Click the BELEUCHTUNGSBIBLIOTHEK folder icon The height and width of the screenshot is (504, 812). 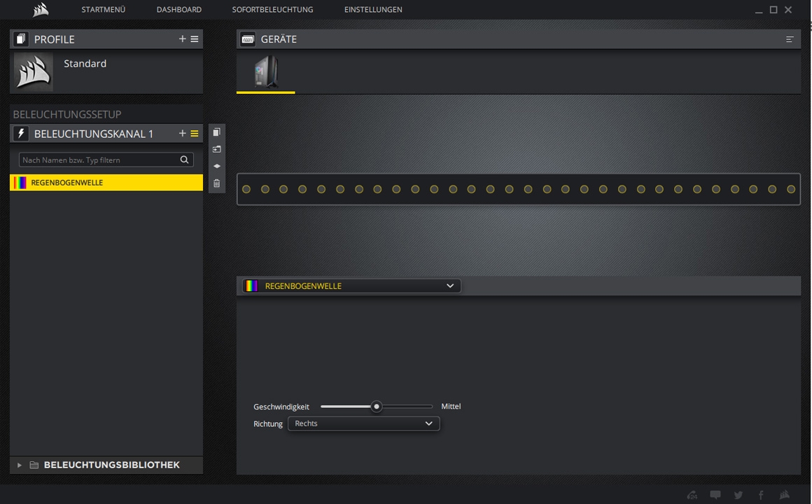(34, 465)
